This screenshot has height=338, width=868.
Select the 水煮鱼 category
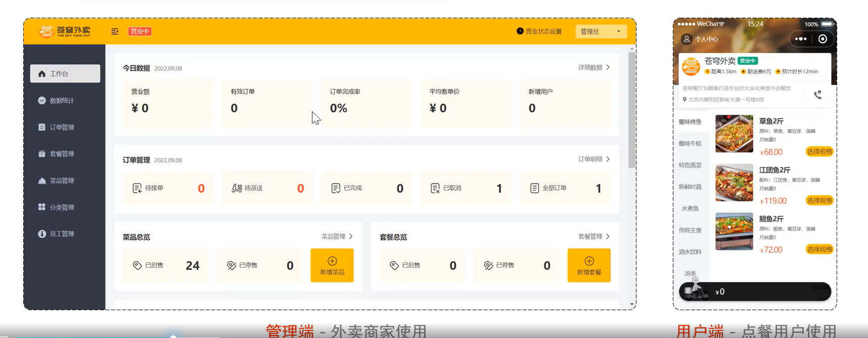point(690,208)
